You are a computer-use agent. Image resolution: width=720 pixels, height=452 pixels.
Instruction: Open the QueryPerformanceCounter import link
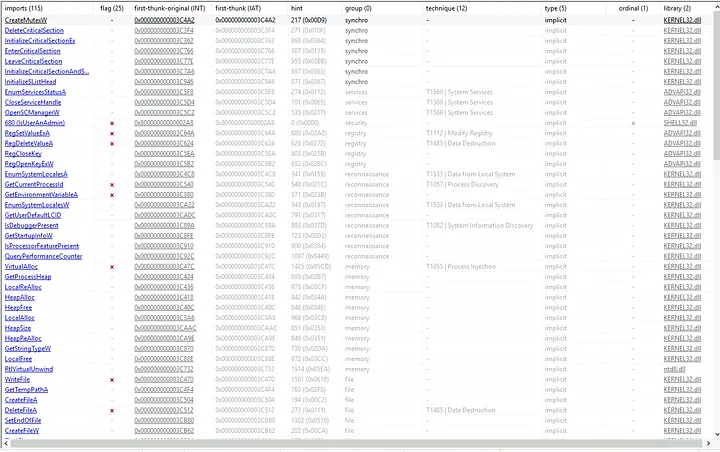(43, 256)
